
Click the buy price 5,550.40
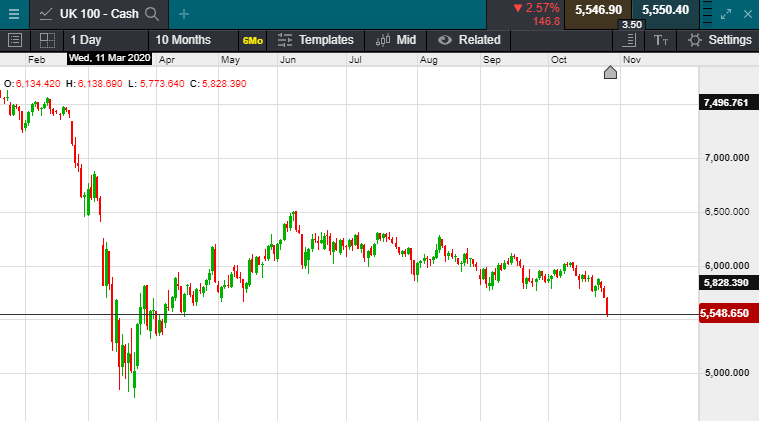[665, 10]
